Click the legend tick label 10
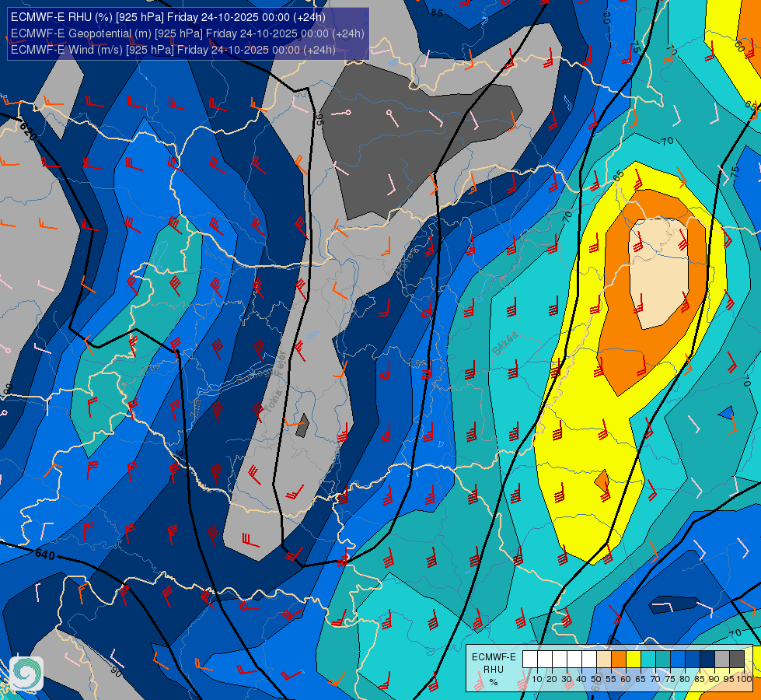The height and width of the screenshot is (700, 761). [537, 679]
